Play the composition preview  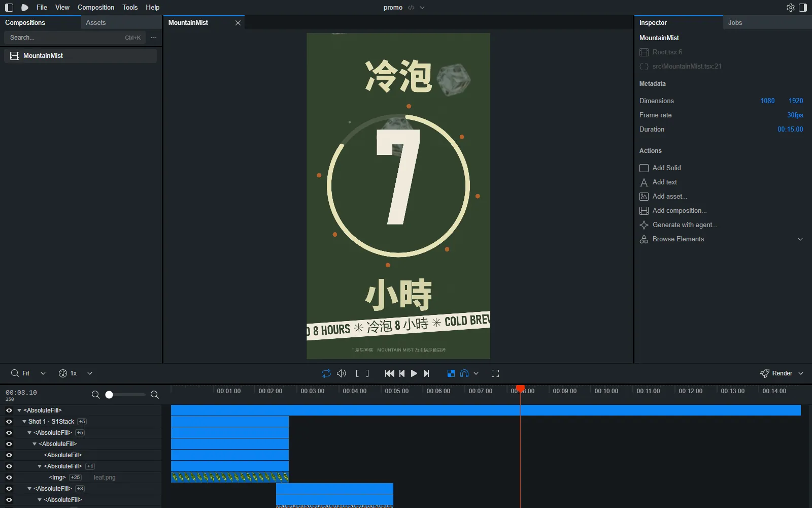pos(414,373)
